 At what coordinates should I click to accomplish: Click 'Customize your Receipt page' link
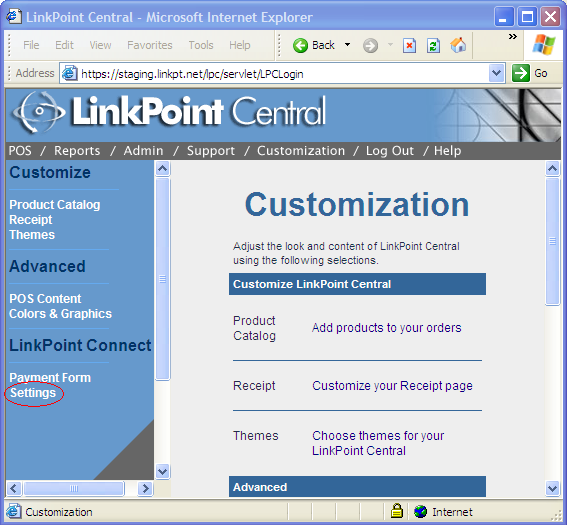coord(392,386)
